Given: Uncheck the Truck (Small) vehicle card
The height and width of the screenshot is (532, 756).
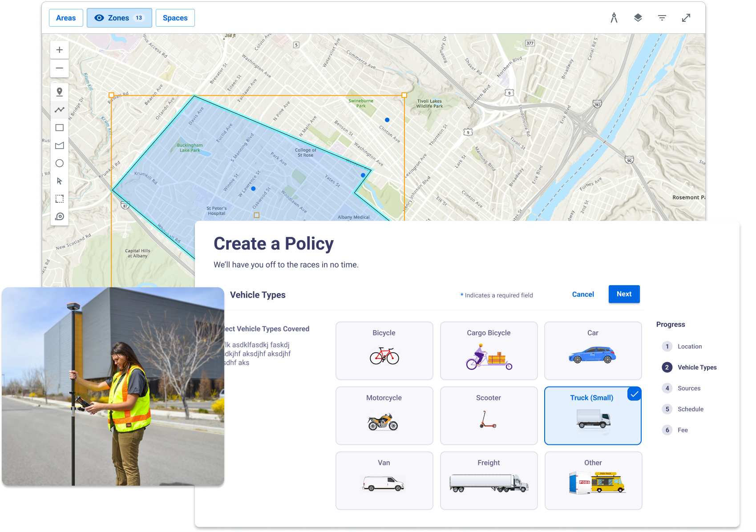Looking at the screenshot, I should [x=592, y=415].
